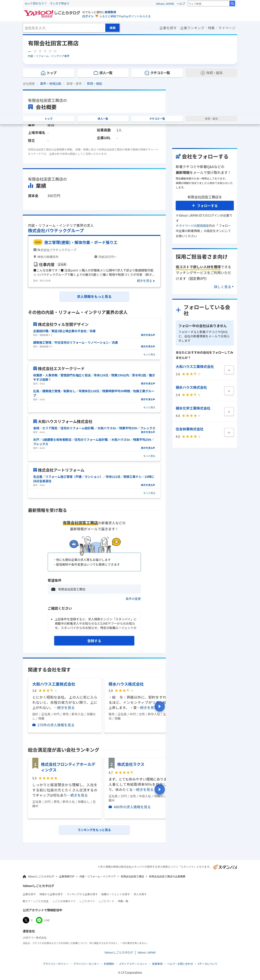Click the フォローする button
This screenshot has height=980, width=260.
click(205, 206)
